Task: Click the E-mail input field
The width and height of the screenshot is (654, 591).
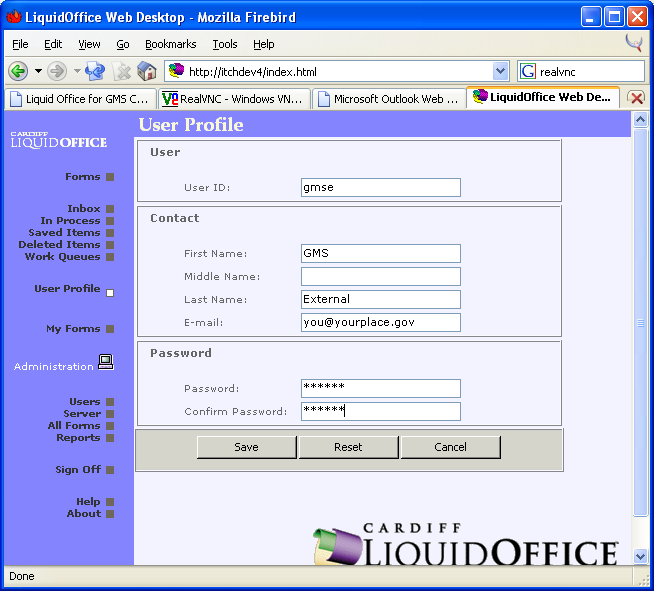Action: pos(380,322)
